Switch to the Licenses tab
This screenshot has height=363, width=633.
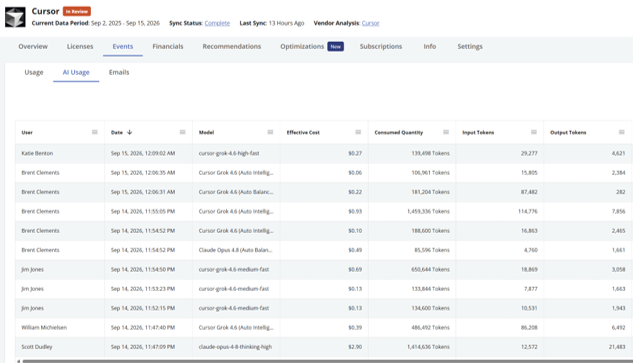(80, 46)
